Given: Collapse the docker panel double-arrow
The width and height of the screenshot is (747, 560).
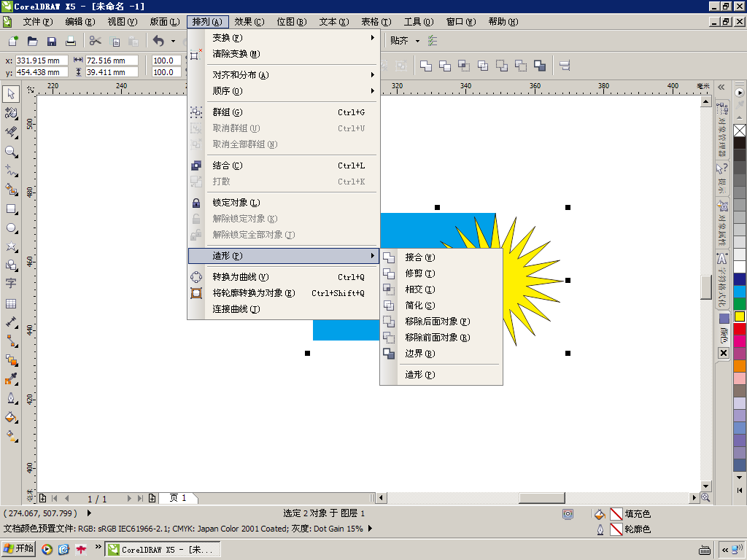Looking at the screenshot, I should pos(721,87).
